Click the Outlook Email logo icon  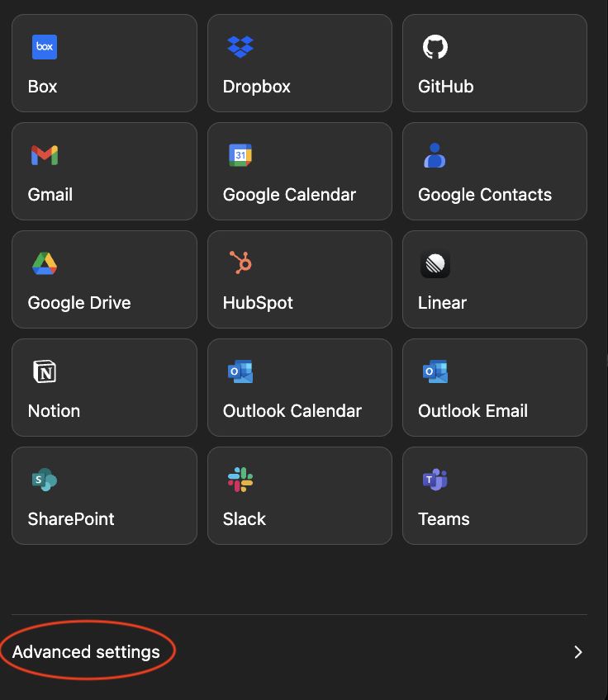click(x=435, y=371)
